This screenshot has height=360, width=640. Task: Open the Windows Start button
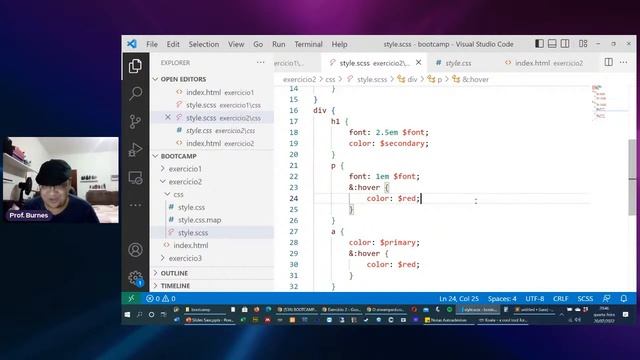pyautogui.click(x=127, y=314)
